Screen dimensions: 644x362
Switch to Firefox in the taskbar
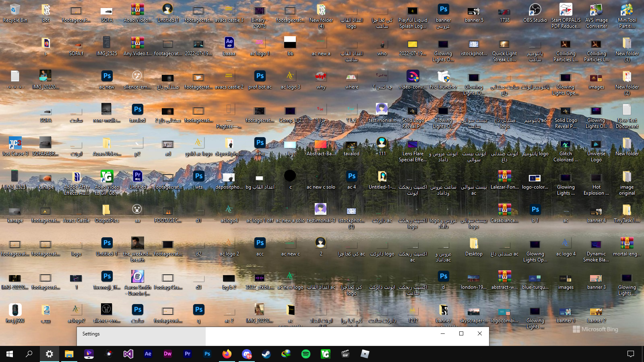227,354
